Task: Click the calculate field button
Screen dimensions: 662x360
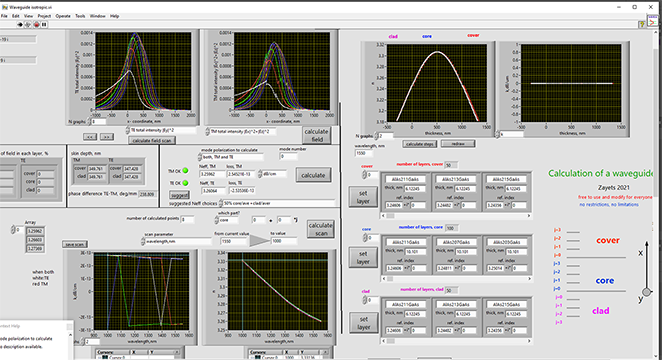Action: click(x=316, y=135)
